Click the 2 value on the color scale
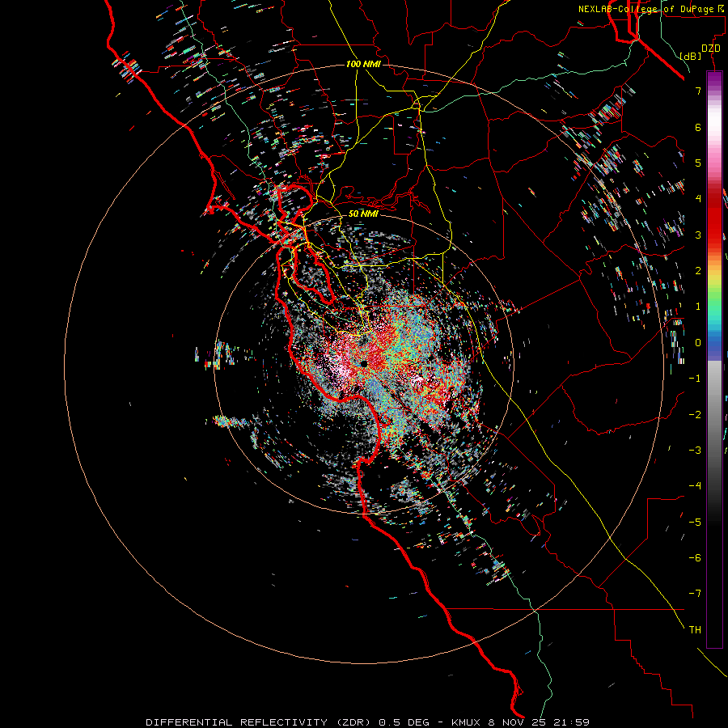The image size is (728, 728). (698, 271)
